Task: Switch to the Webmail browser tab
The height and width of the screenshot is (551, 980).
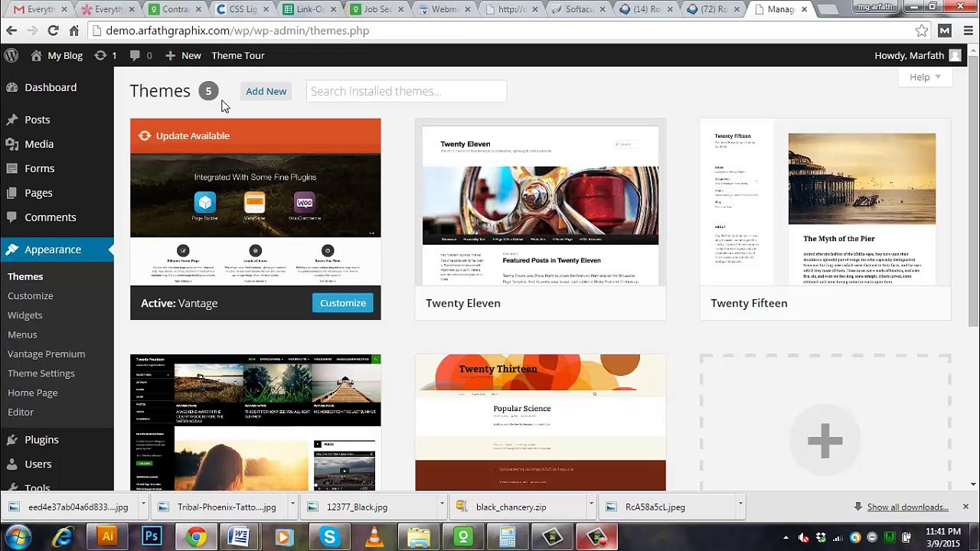Action: coord(444,9)
